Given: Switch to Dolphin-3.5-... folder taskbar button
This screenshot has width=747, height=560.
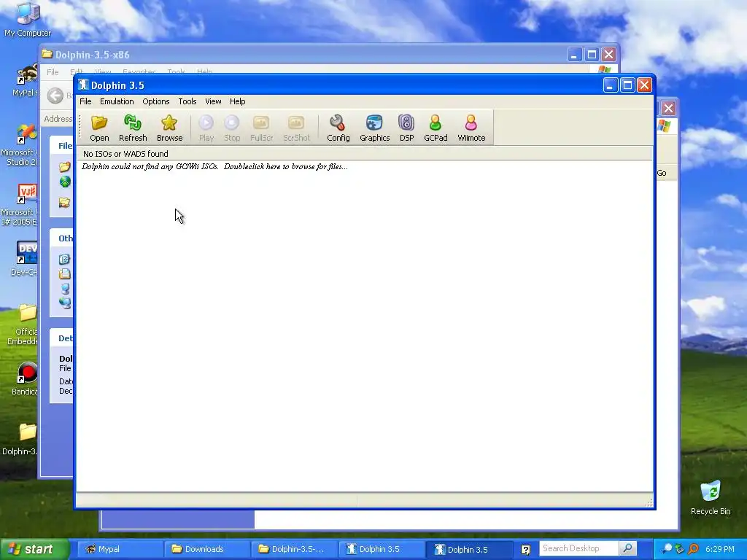Looking at the screenshot, I should tap(295, 549).
